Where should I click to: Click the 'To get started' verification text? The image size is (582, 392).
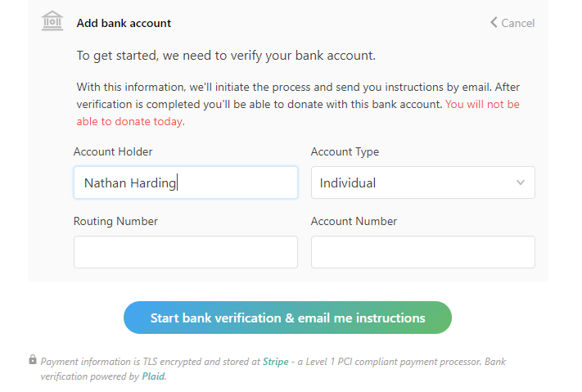click(226, 56)
